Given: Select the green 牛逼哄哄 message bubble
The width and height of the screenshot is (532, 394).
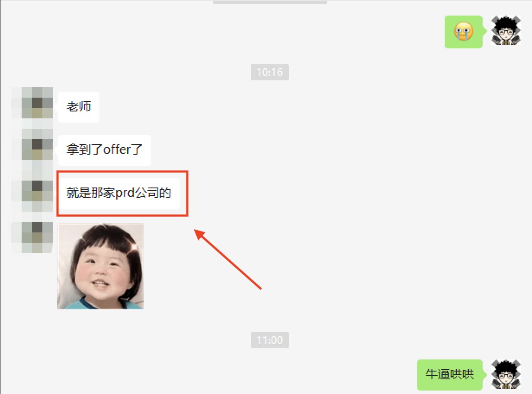Looking at the screenshot, I should [450, 374].
